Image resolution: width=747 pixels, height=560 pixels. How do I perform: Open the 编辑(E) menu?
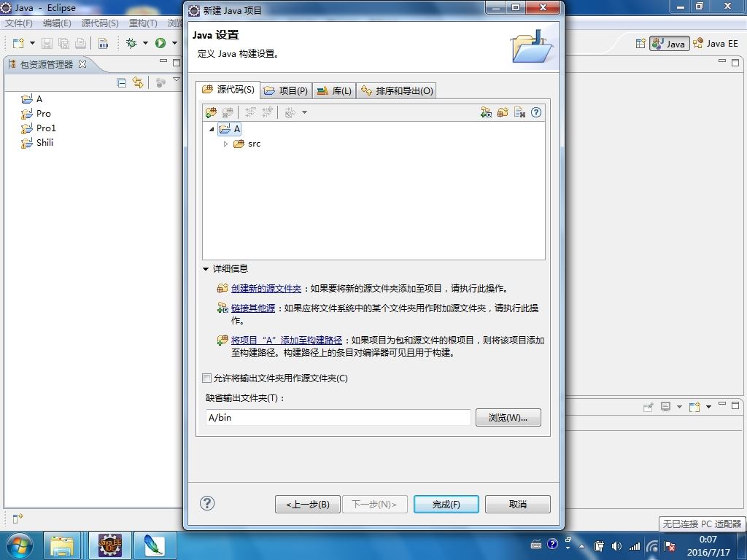click(57, 23)
